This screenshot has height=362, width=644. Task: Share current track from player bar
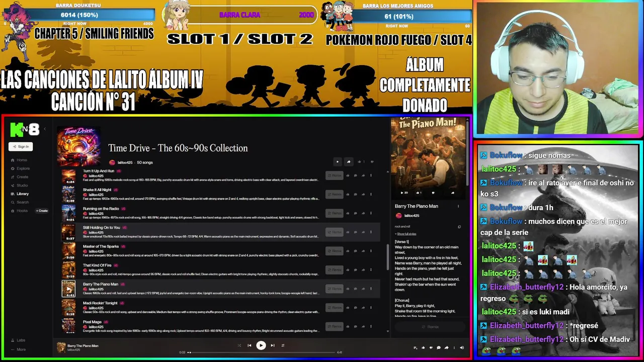(446, 347)
